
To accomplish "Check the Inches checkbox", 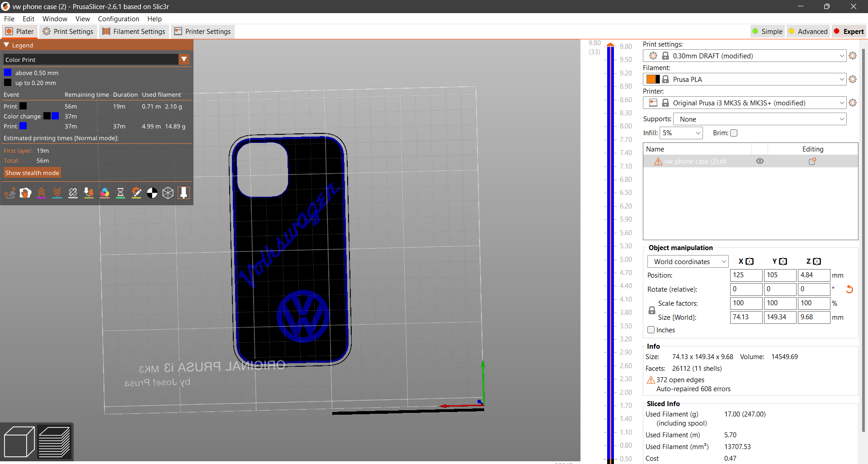I will click(651, 330).
